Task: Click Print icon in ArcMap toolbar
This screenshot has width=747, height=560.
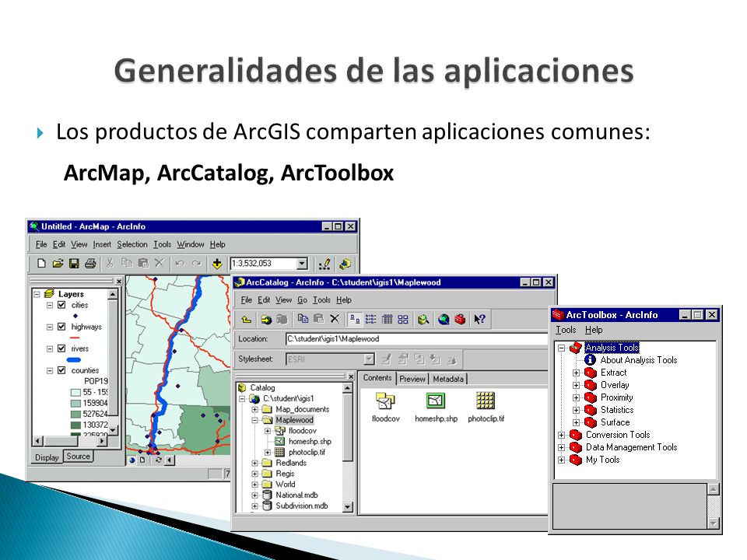Action: tap(90, 264)
